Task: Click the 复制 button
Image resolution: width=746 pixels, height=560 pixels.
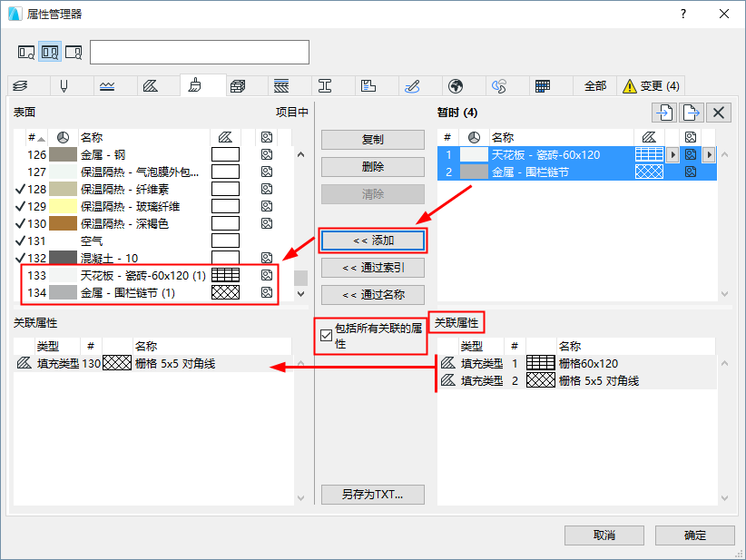Action: (373, 140)
